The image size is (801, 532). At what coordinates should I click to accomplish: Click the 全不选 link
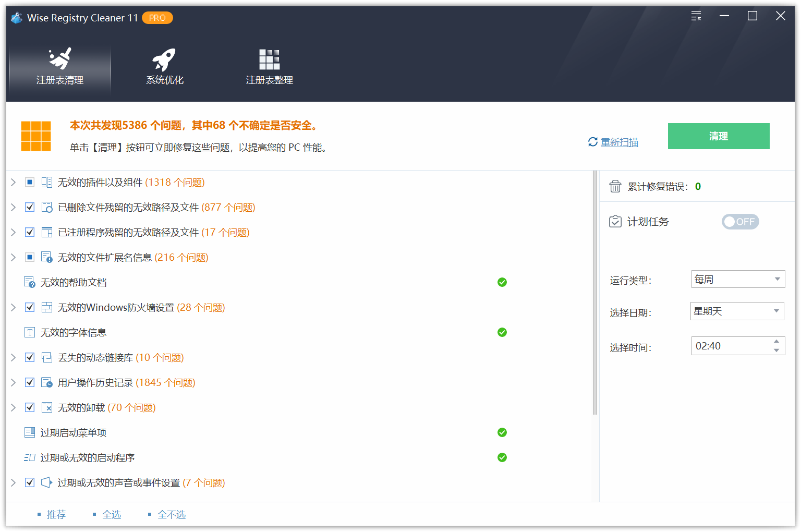click(172, 514)
